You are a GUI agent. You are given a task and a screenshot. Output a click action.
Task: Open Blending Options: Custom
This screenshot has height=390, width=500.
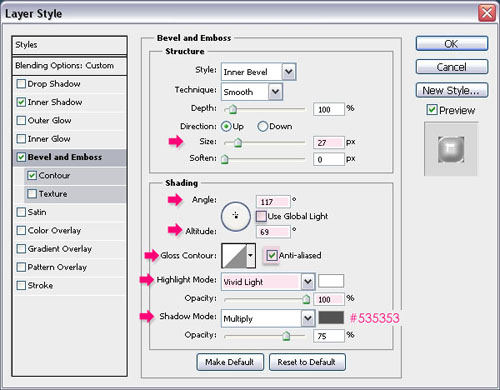(x=69, y=66)
